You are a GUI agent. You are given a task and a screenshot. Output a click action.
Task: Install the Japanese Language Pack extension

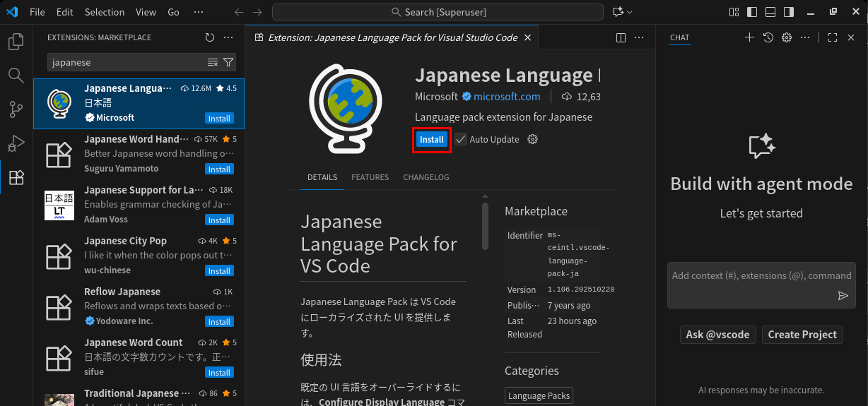[431, 139]
